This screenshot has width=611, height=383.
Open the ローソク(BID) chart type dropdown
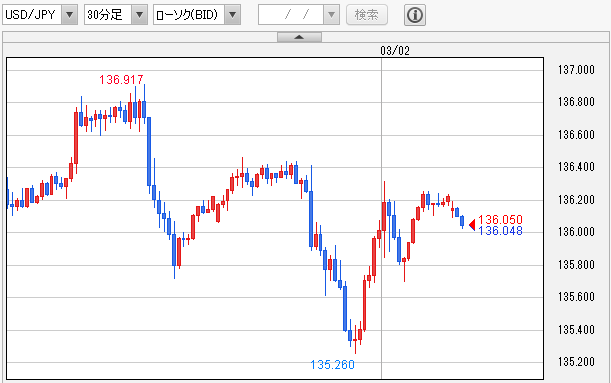(x=197, y=15)
